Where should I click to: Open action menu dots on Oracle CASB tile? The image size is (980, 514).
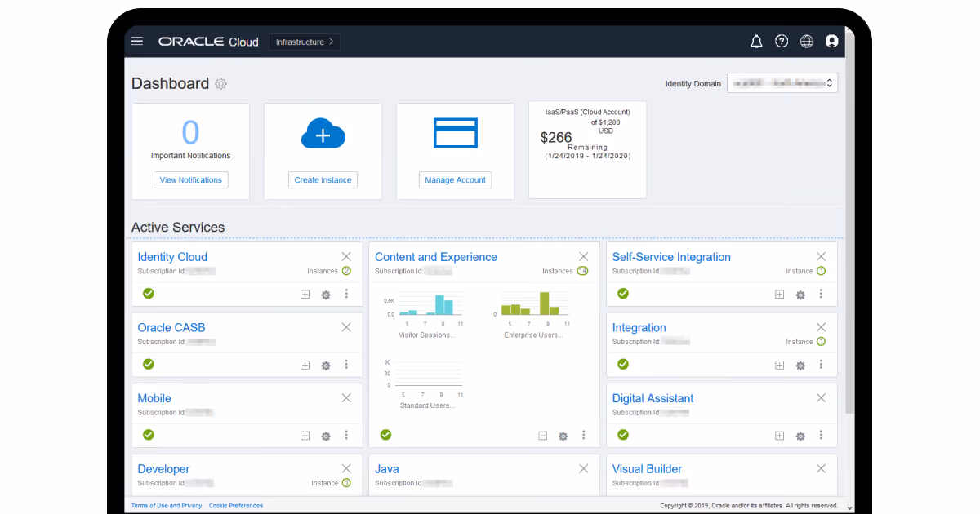click(x=346, y=365)
